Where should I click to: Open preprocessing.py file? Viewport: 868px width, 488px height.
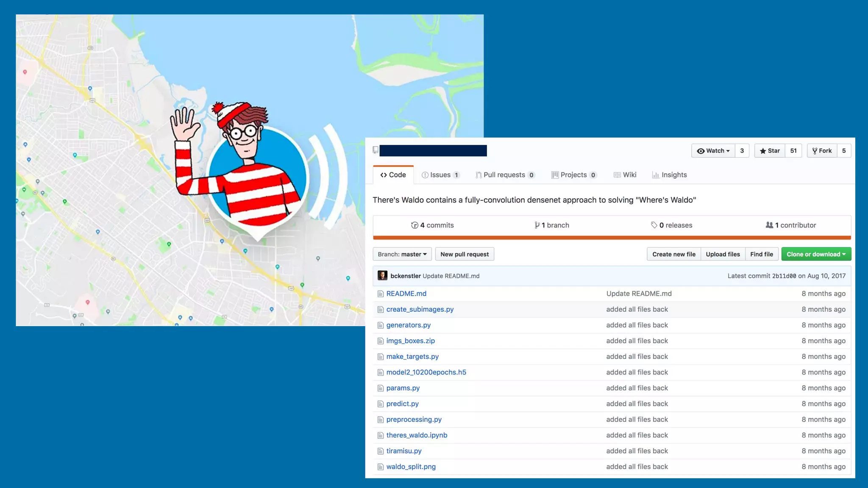tap(414, 419)
